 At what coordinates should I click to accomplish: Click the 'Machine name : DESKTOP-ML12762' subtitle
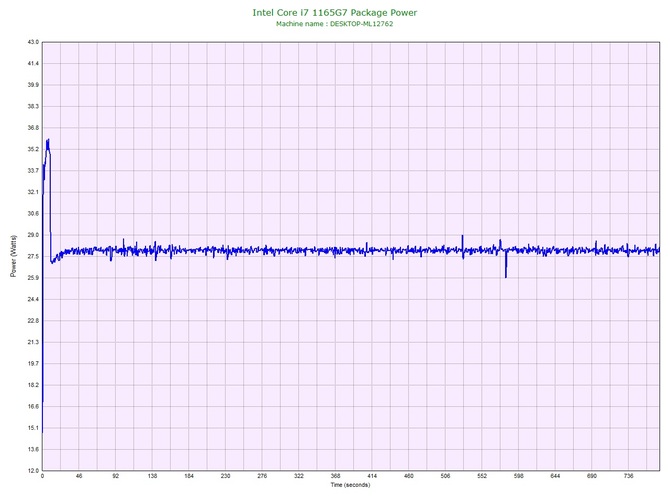[x=335, y=24]
